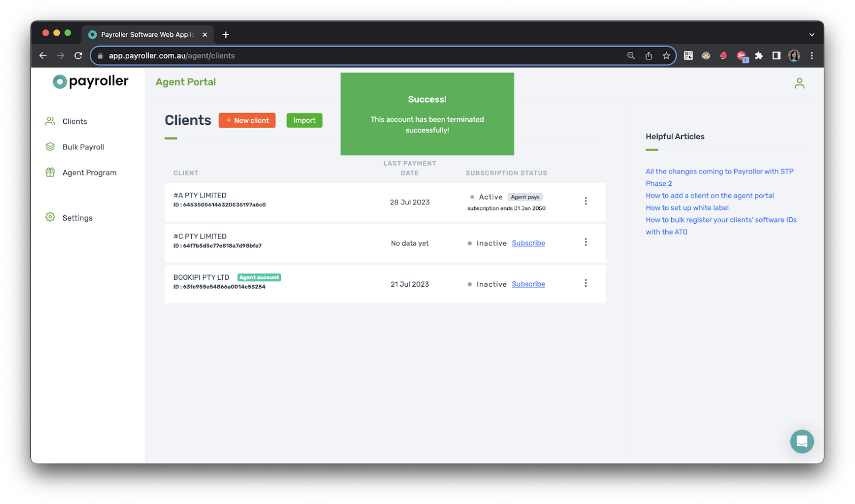The width and height of the screenshot is (855, 504).
Task: Open the three-dot menu for #C PTY LIMITED
Action: [586, 242]
